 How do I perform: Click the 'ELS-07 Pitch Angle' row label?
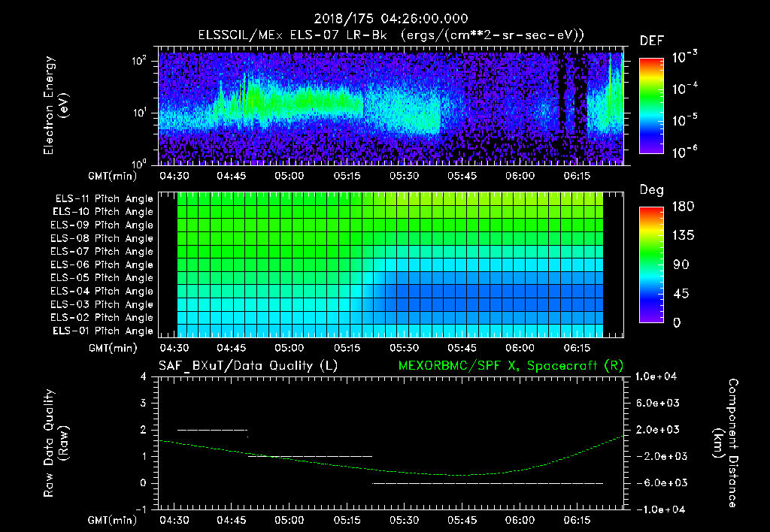pyautogui.click(x=102, y=252)
